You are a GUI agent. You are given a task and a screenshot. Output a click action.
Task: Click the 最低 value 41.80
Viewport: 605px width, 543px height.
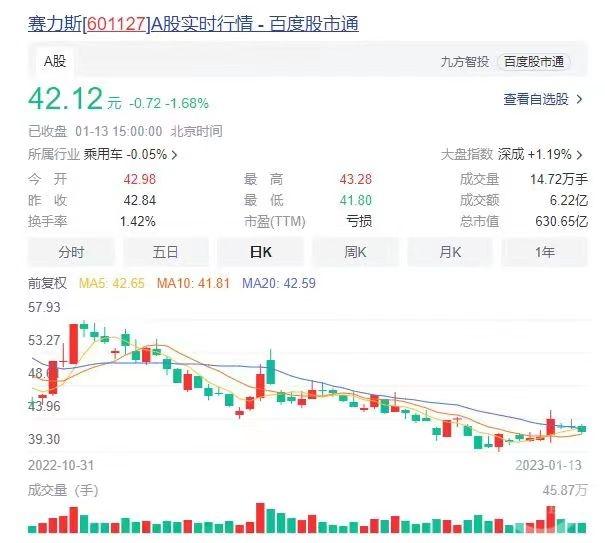tap(356, 200)
